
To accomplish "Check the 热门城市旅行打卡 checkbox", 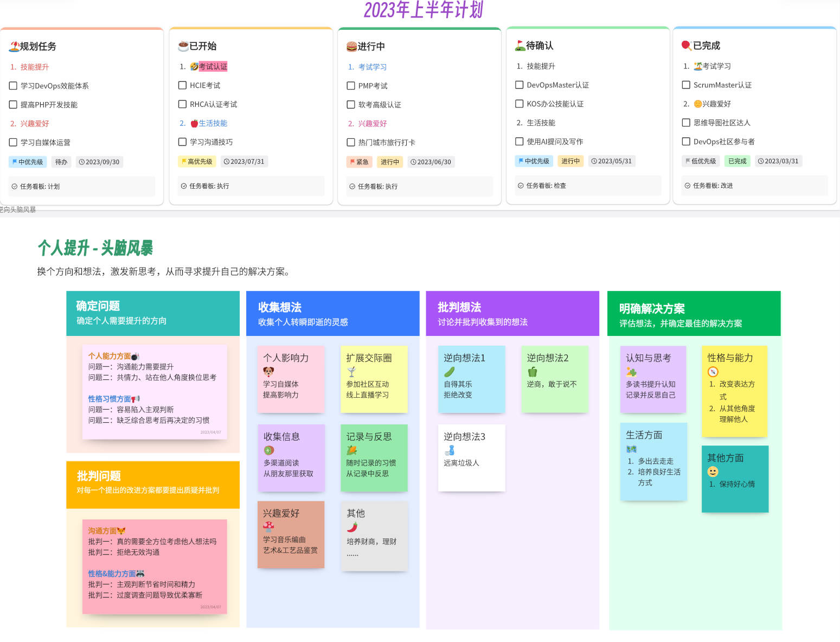I will (351, 142).
